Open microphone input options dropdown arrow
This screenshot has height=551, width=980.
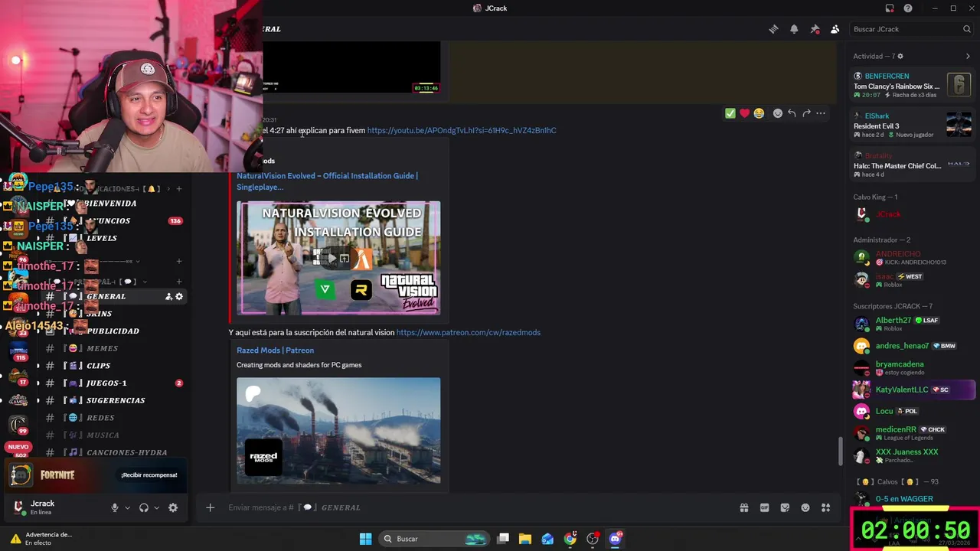click(127, 507)
